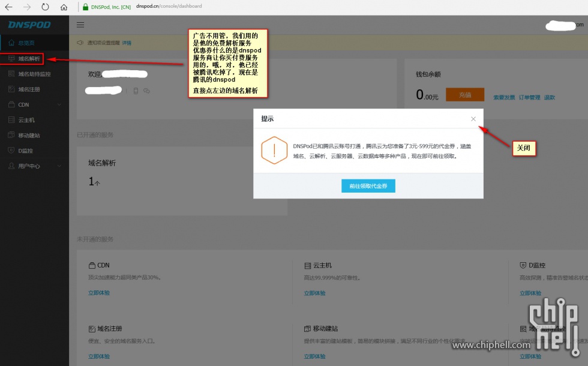Expand the 用户中心 sidebar chevron
The height and width of the screenshot is (366, 588).
pyautogui.click(x=59, y=166)
